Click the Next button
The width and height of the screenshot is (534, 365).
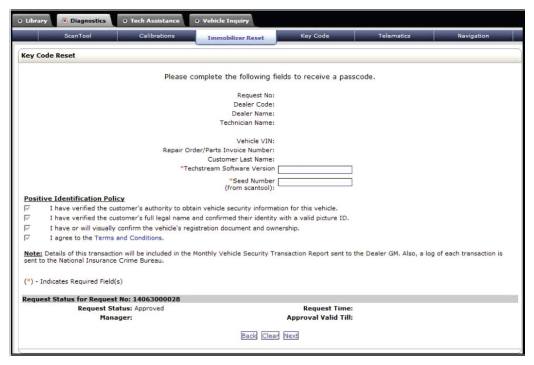[291, 336]
